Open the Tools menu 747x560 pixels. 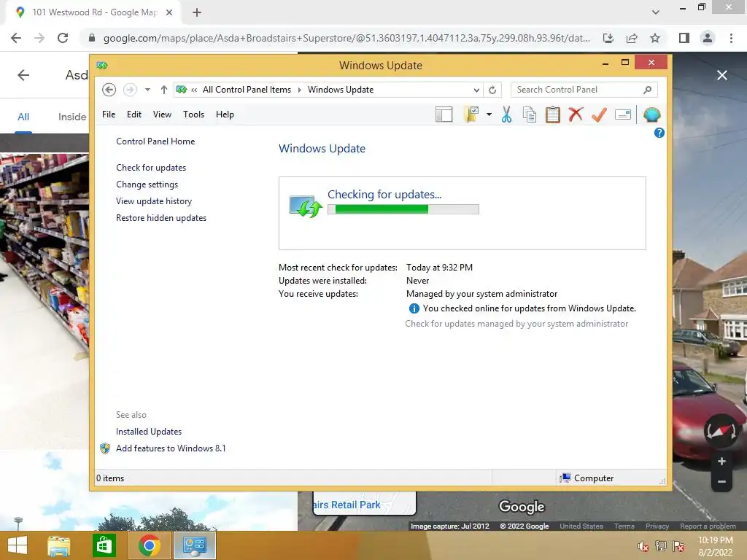[x=193, y=114]
